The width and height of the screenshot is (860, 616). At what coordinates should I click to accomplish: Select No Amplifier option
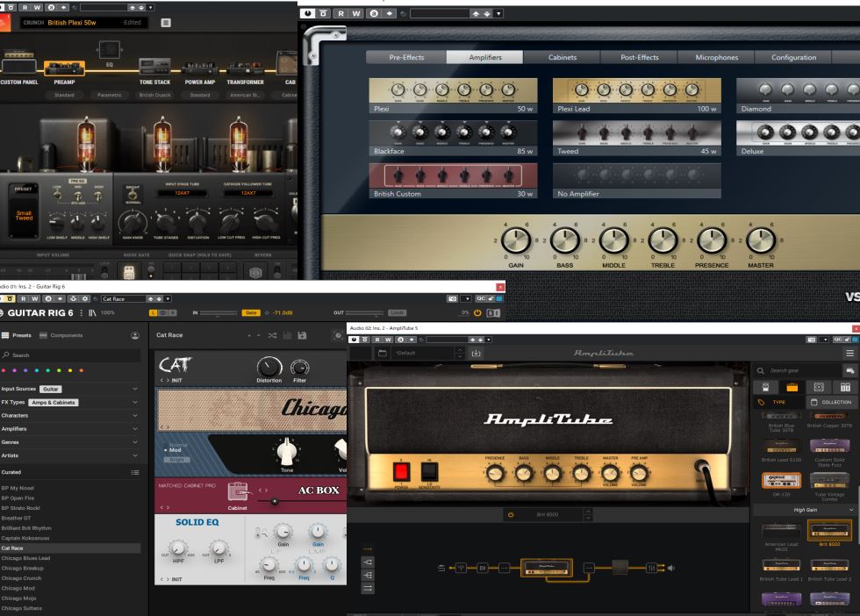[637, 181]
